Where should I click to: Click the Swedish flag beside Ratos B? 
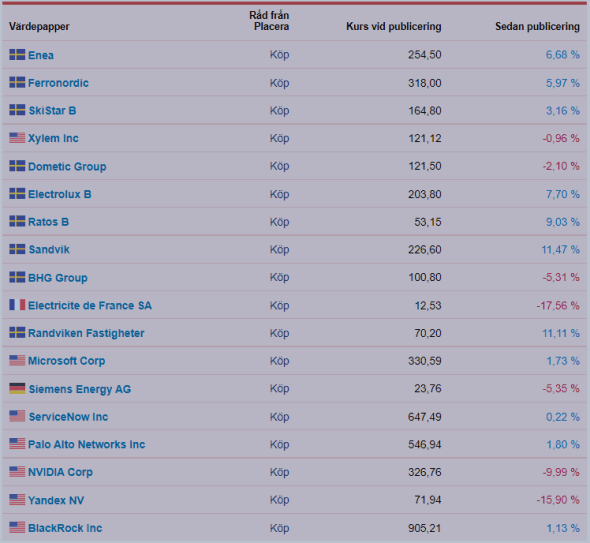tap(17, 221)
